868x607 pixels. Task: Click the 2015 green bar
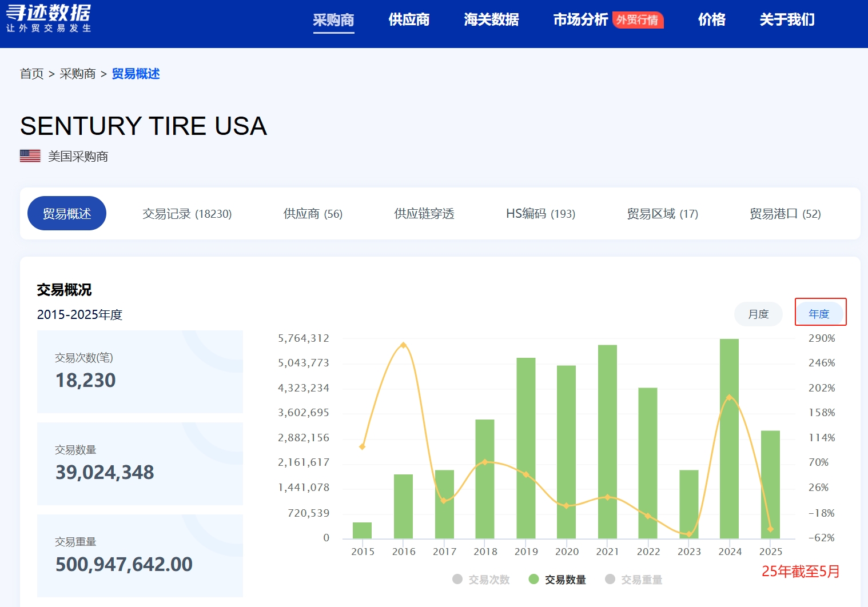[362, 530]
